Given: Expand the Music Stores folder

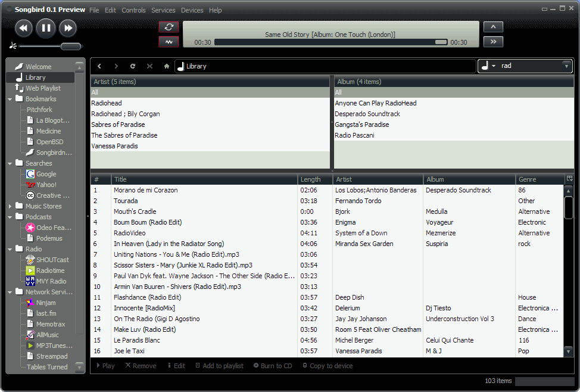Looking at the screenshot, I should (x=10, y=206).
